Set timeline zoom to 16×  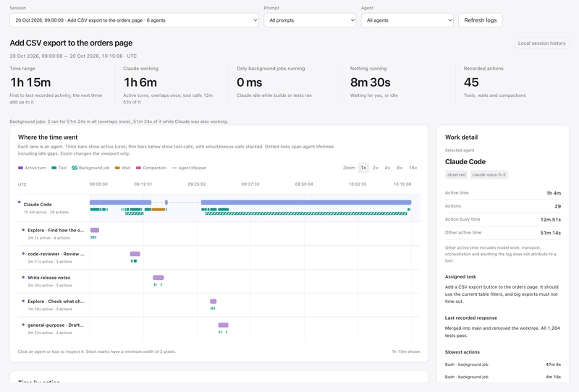(413, 168)
